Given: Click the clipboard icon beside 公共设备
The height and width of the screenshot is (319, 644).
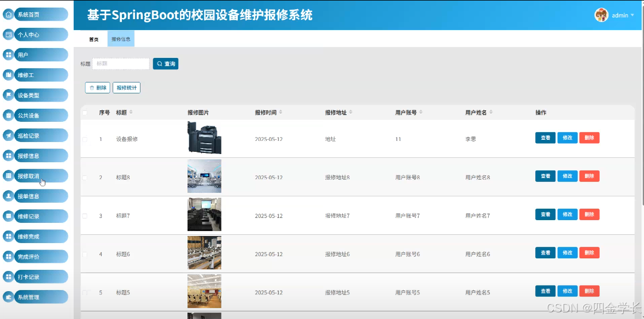Looking at the screenshot, I should 9,115.
